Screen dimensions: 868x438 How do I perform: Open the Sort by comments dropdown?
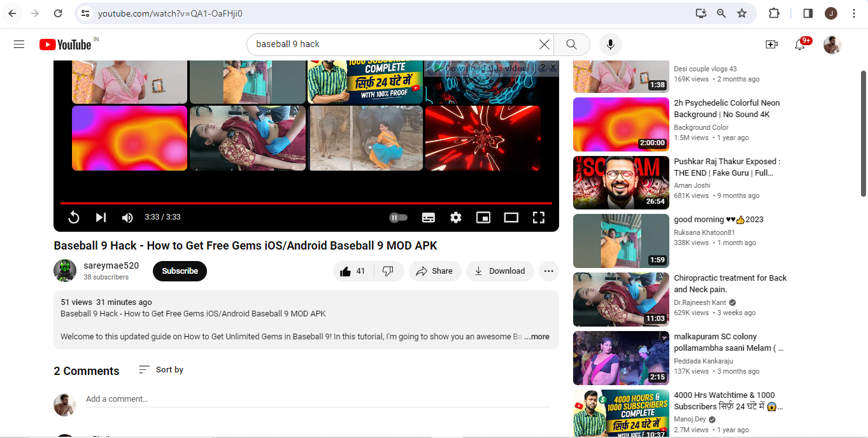click(x=161, y=370)
